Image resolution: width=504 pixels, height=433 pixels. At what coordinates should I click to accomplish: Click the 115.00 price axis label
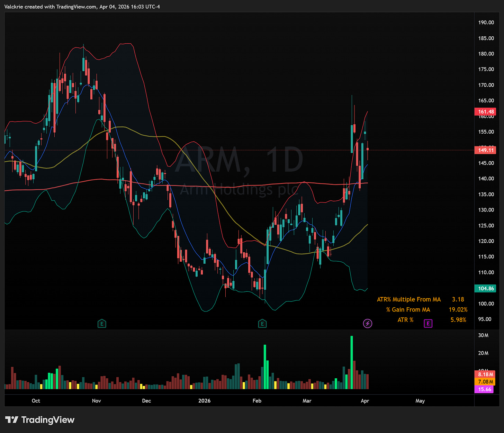click(486, 257)
